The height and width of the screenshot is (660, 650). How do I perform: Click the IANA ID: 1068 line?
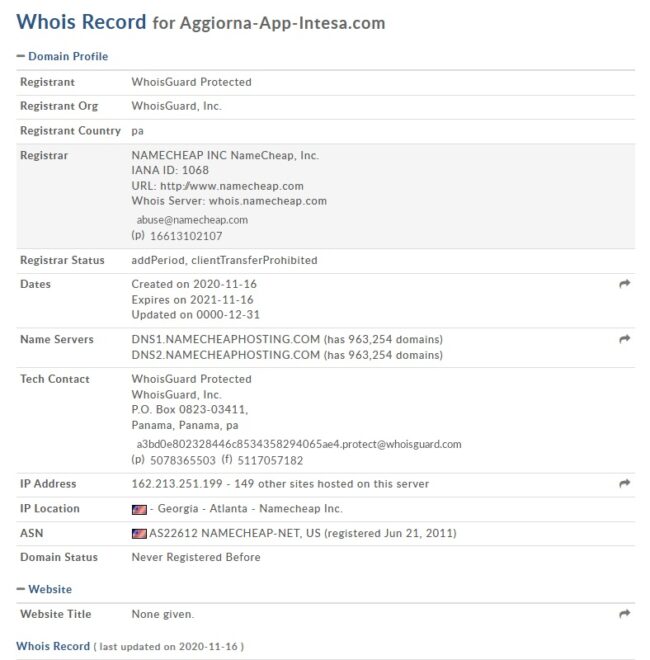[x=170, y=170]
